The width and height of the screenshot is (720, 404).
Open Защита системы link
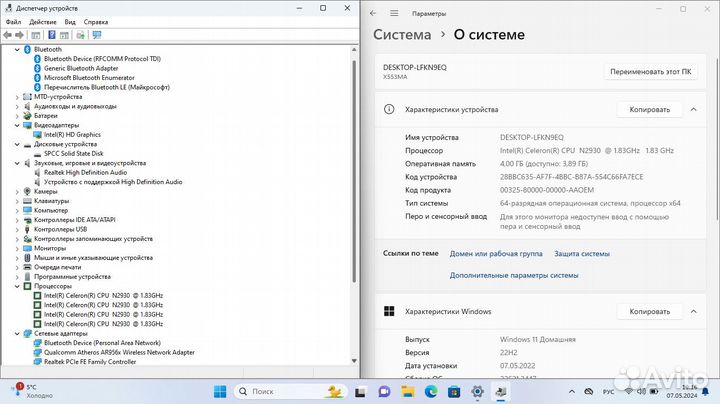(x=582, y=254)
